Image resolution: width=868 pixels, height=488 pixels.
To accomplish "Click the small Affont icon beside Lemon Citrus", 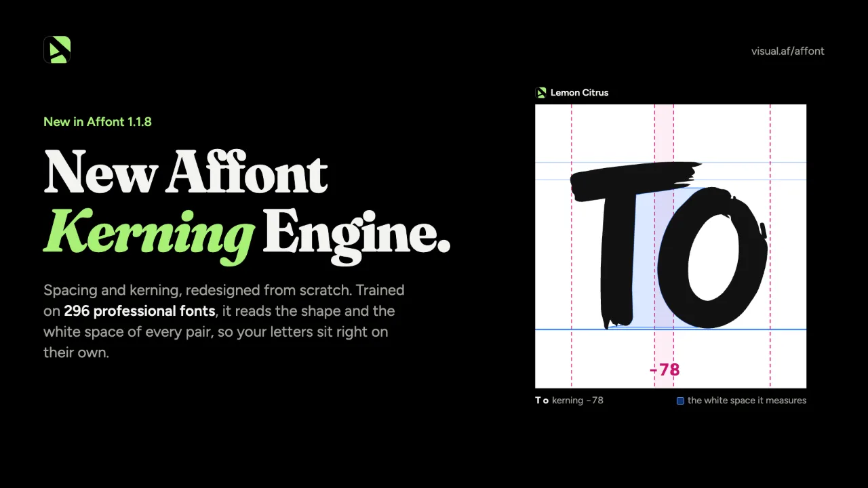I will tap(540, 93).
